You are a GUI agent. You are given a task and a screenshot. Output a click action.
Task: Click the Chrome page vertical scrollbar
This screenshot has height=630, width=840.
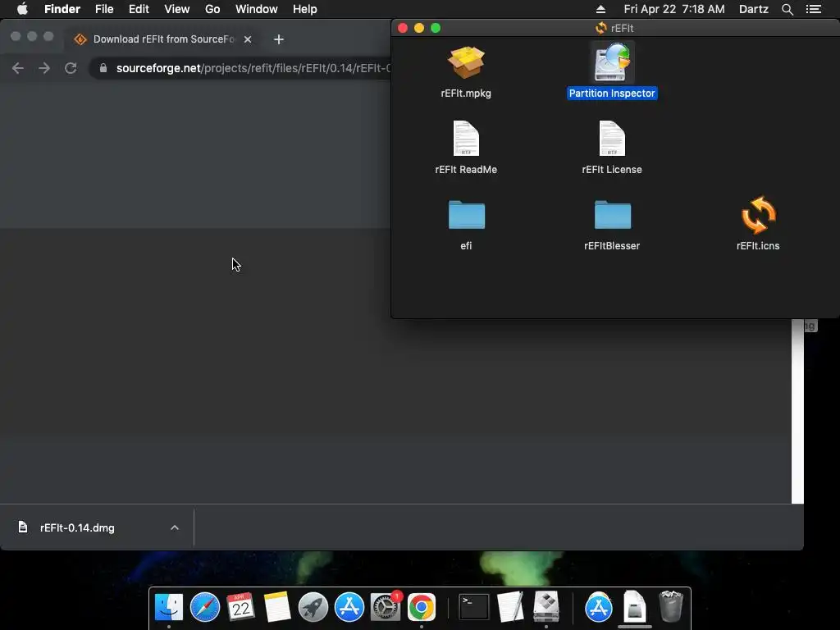797,411
